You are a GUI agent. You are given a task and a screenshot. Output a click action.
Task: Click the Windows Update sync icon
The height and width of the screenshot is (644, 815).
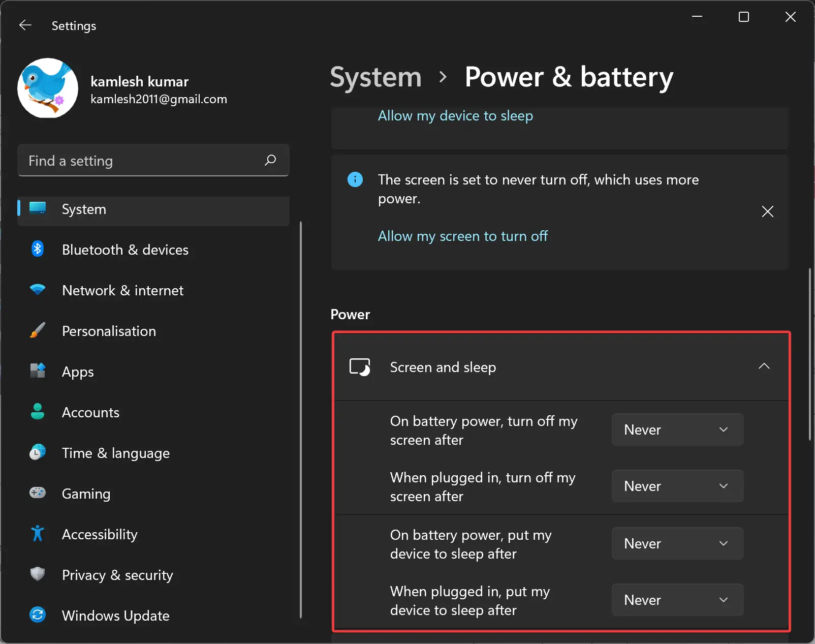pyautogui.click(x=38, y=615)
